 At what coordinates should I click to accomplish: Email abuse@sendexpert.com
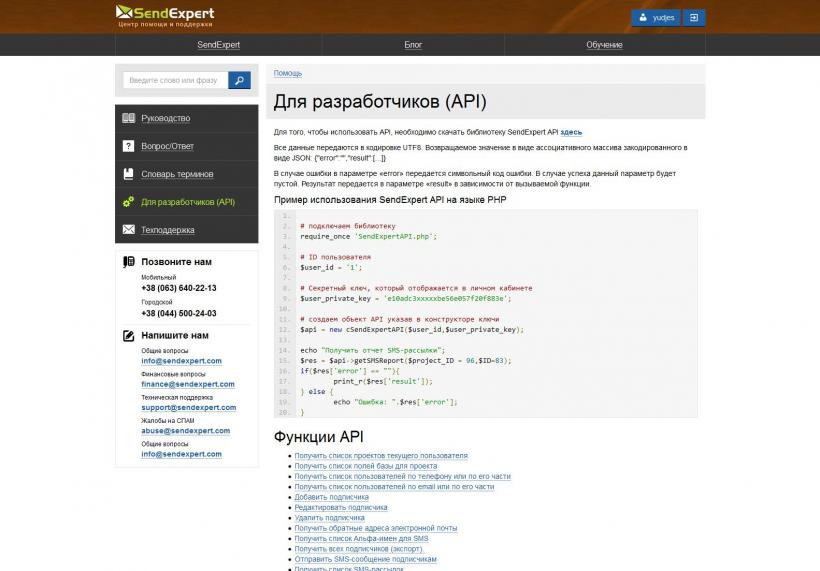tap(186, 431)
